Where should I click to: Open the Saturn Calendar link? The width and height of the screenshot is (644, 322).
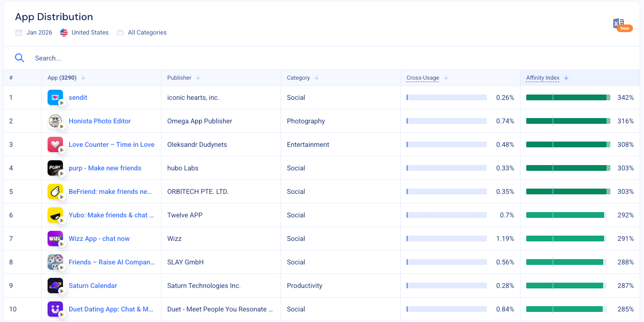click(93, 286)
